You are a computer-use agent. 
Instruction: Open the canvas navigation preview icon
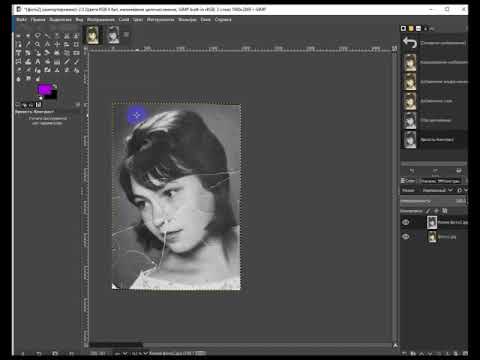click(395, 346)
